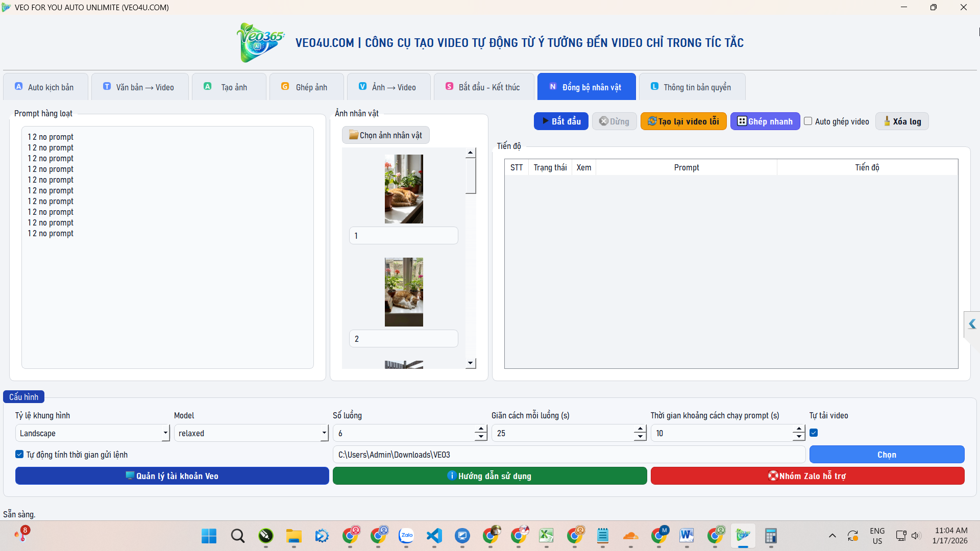Screen dimensions: 980x551
Task: Click the Hướng dẫn sử dụng button
Action: coord(489,475)
